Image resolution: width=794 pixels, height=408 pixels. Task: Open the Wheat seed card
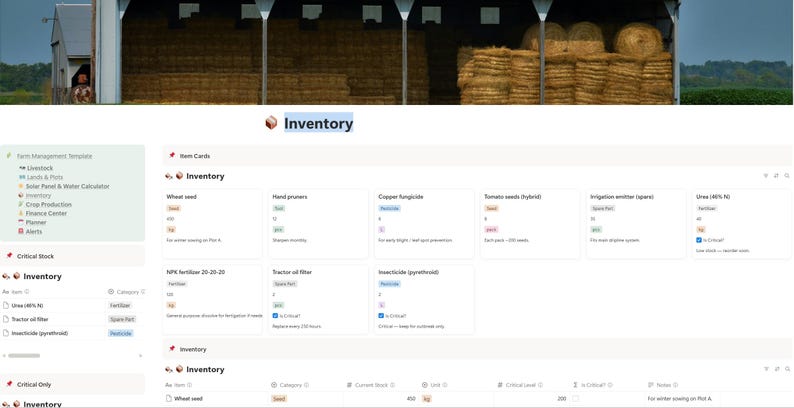point(212,224)
